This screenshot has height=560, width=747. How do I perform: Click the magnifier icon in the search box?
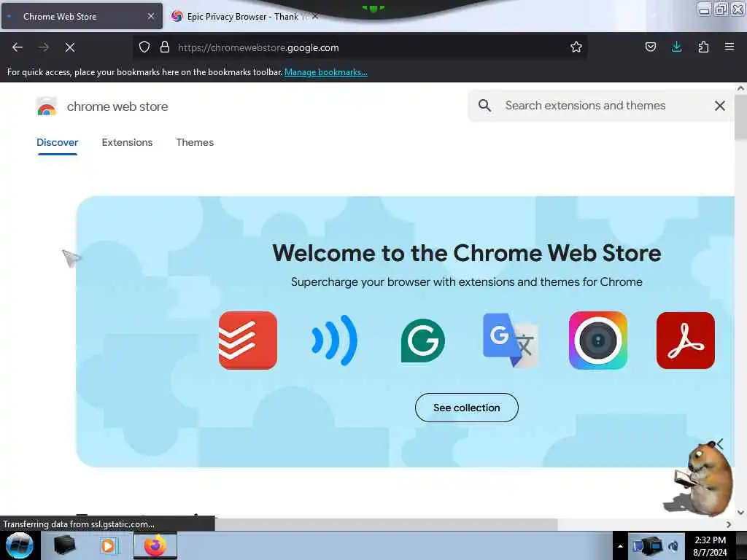[x=484, y=105]
